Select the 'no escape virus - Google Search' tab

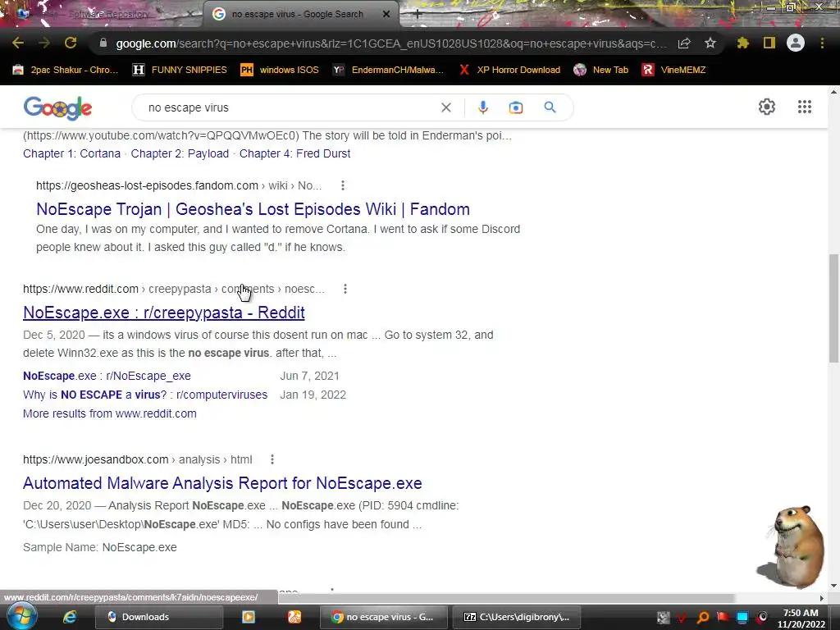tap(297, 14)
